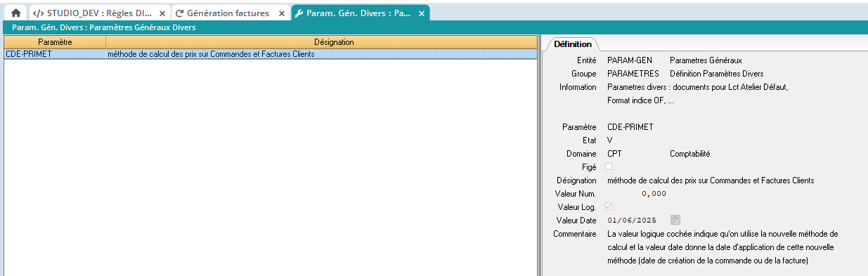Toggle the Valeur Log. checkbox
Screen dimensions: 868x276
(609, 207)
